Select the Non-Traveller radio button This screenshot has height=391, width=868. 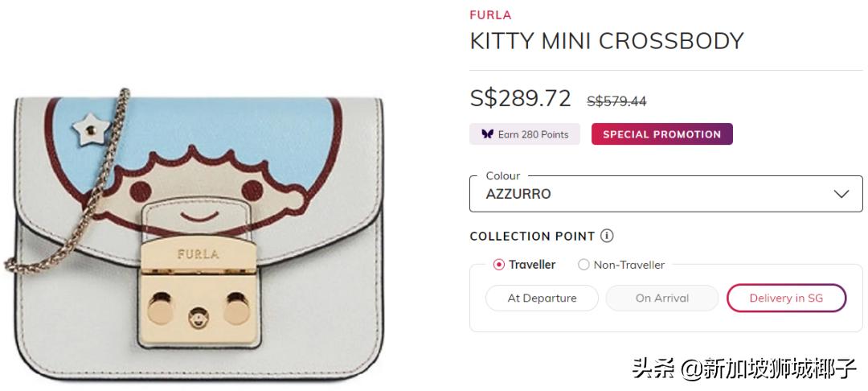tap(584, 265)
